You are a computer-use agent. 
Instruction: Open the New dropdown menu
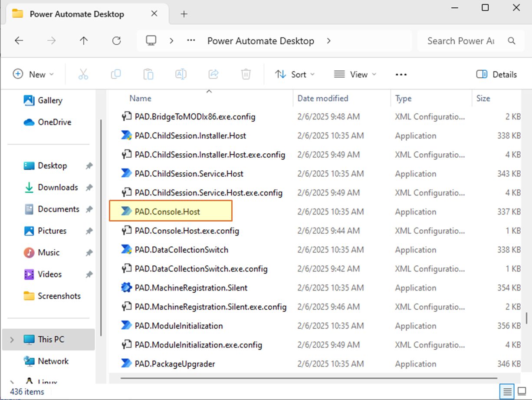click(x=33, y=74)
